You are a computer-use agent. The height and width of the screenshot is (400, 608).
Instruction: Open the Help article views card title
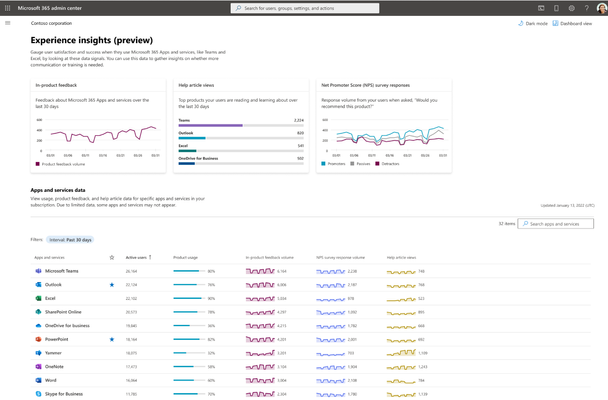196,85
